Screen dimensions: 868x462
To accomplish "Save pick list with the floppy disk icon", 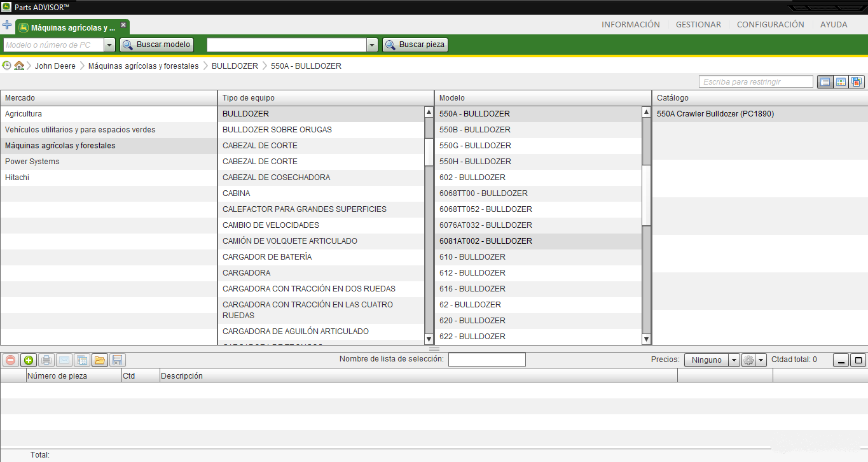I will coord(117,360).
